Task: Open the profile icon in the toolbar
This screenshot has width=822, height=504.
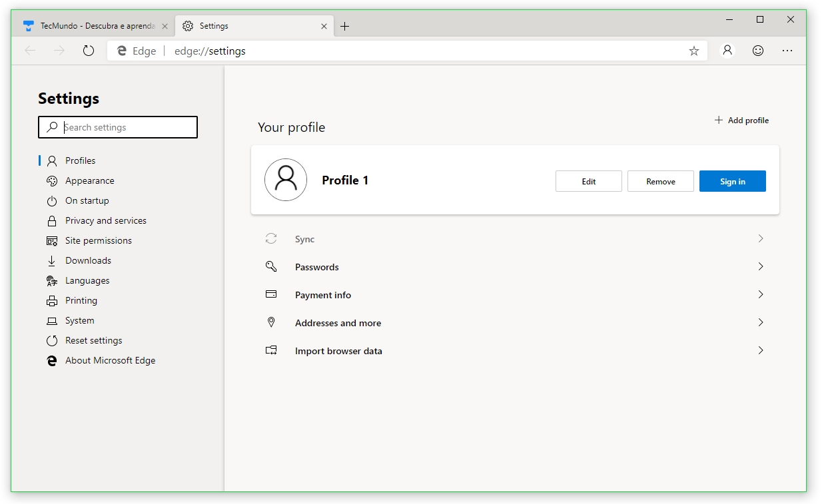Action: coord(727,51)
